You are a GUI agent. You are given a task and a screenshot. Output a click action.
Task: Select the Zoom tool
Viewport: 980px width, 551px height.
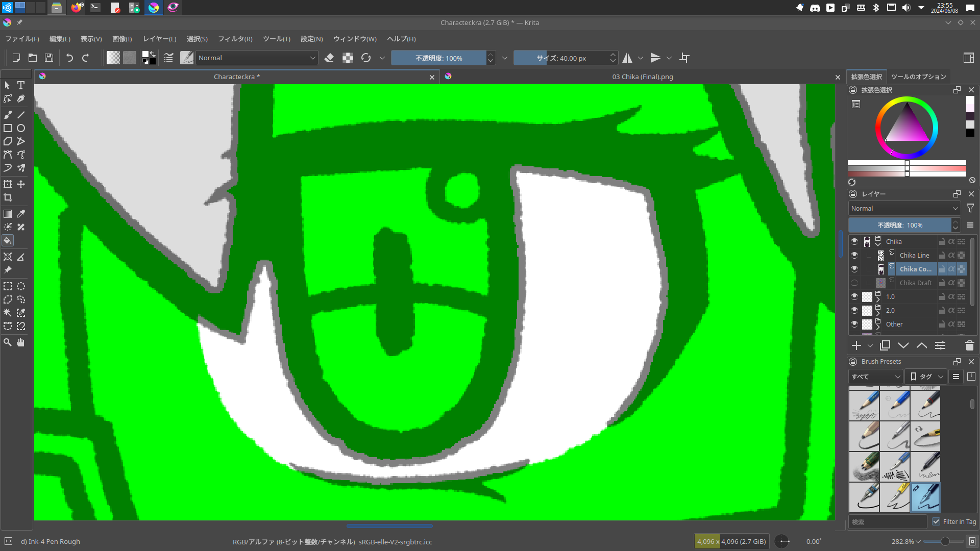pos(8,342)
